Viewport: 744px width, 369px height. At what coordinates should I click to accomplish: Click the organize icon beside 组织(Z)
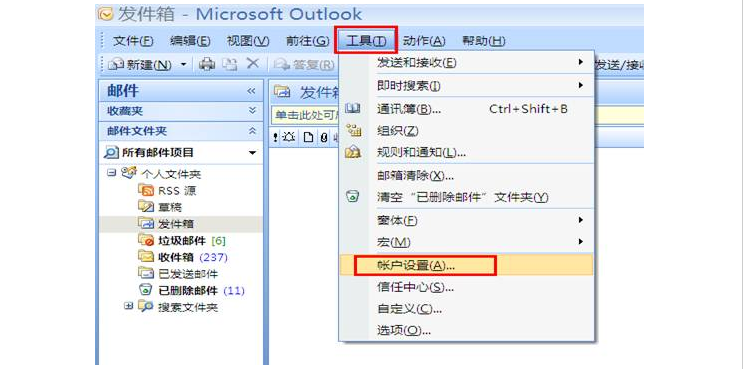point(354,129)
